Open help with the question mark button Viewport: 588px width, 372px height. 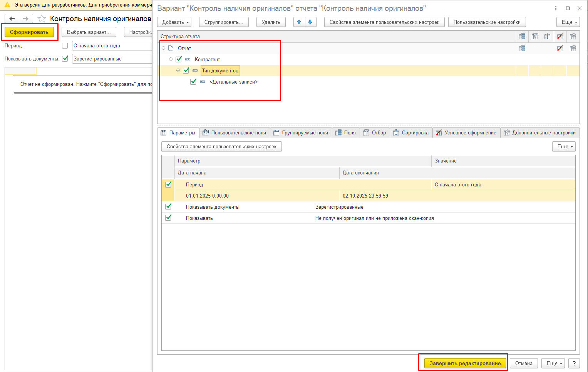(x=574, y=363)
